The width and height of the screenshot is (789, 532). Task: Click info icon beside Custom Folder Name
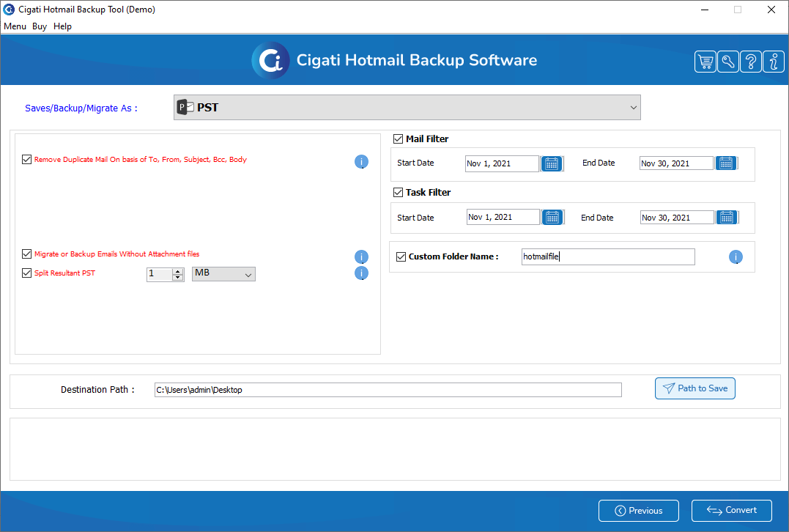(x=736, y=257)
